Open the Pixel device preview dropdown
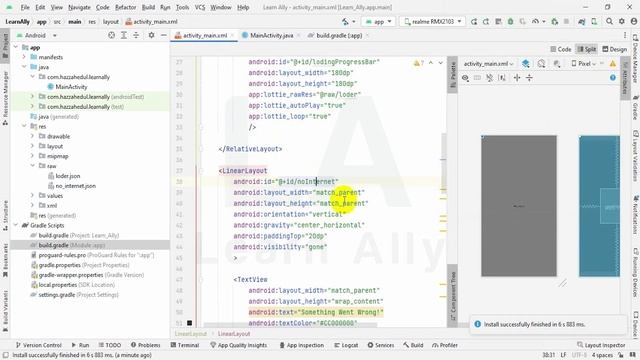This screenshot has height=360, width=640. click(584, 64)
